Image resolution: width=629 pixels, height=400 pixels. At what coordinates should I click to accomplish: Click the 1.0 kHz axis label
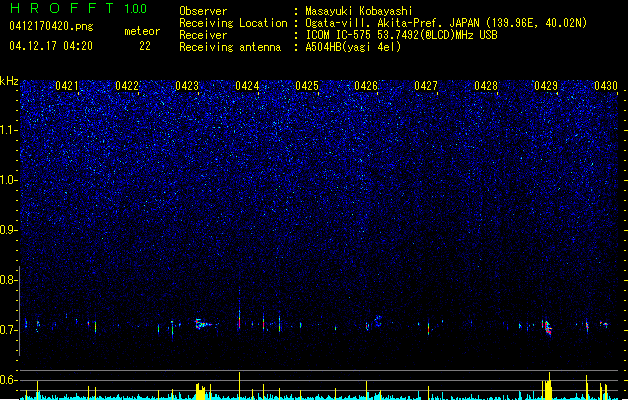point(9,180)
